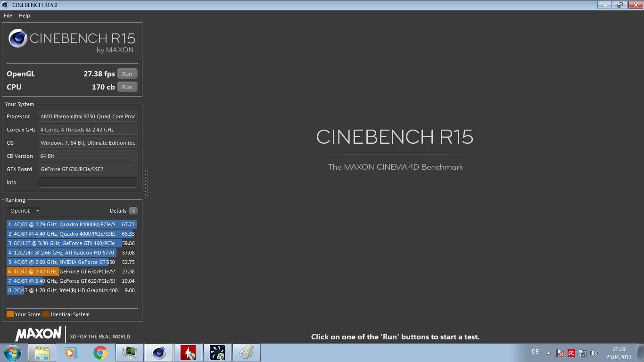Click the Cores x GHz value field
This screenshot has width=644, height=362.
[88, 130]
